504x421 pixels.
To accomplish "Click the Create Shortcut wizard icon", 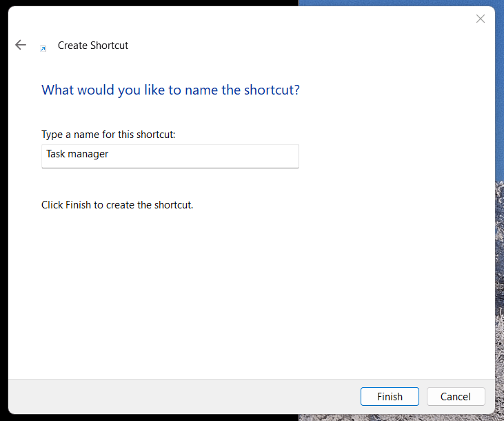I will 43,48.
